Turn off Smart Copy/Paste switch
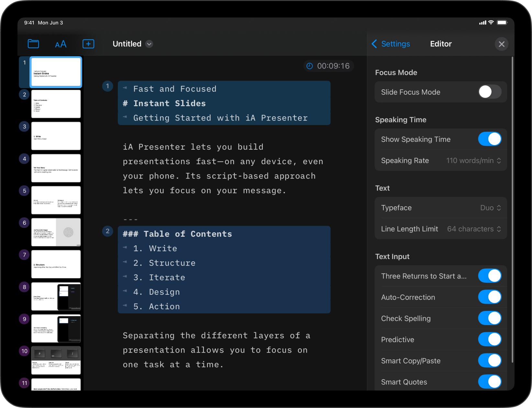Viewport: 532px width, 408px height. (490, 361)
